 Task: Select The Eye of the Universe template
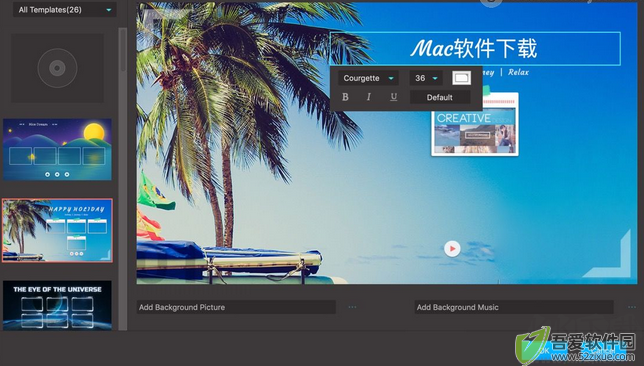point(57,305)
